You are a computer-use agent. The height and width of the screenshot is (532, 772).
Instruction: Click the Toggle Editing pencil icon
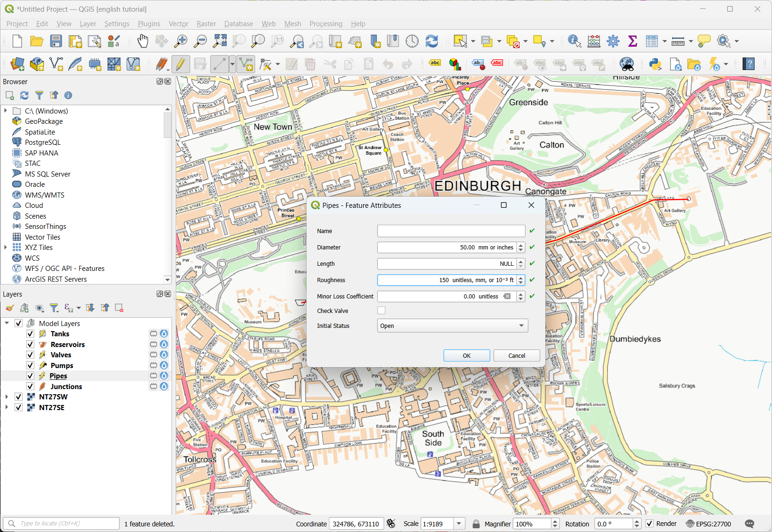pos(180,64)
